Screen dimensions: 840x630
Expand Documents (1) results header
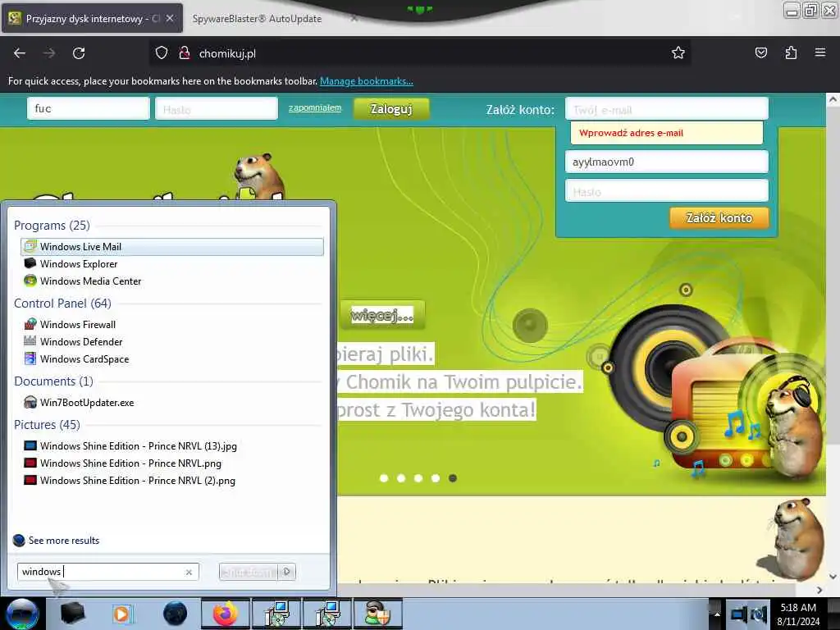pyautogui.click(x=53, y=381)
